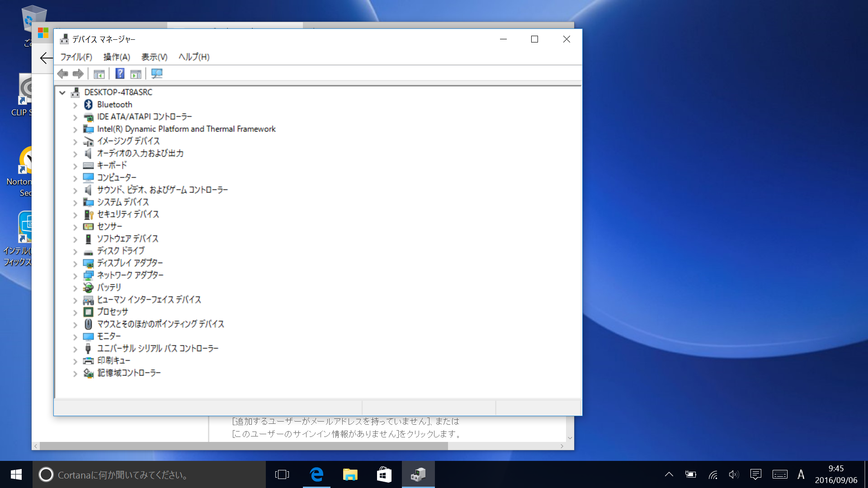Open the ファイル(F) menu

pos(76,57)
